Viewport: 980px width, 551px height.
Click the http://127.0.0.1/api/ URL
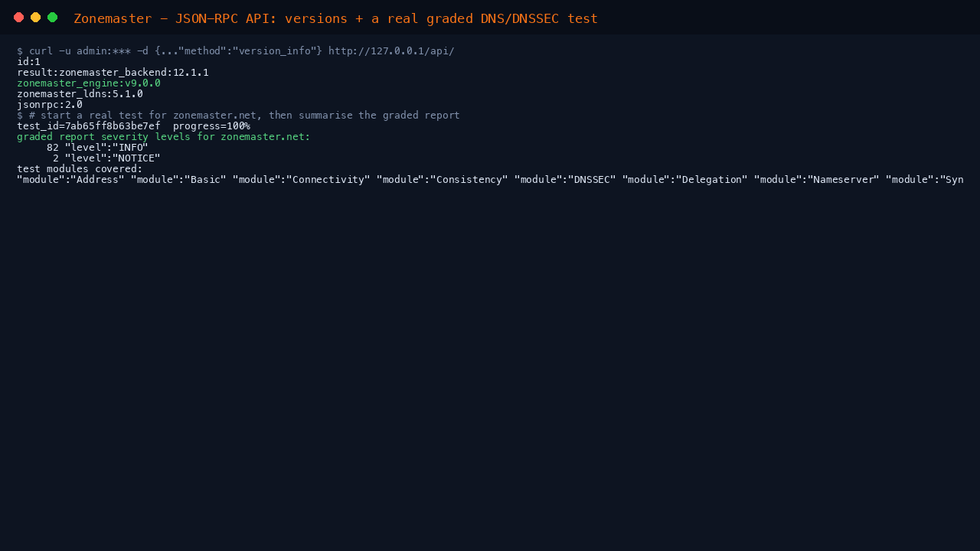[391, 51]
